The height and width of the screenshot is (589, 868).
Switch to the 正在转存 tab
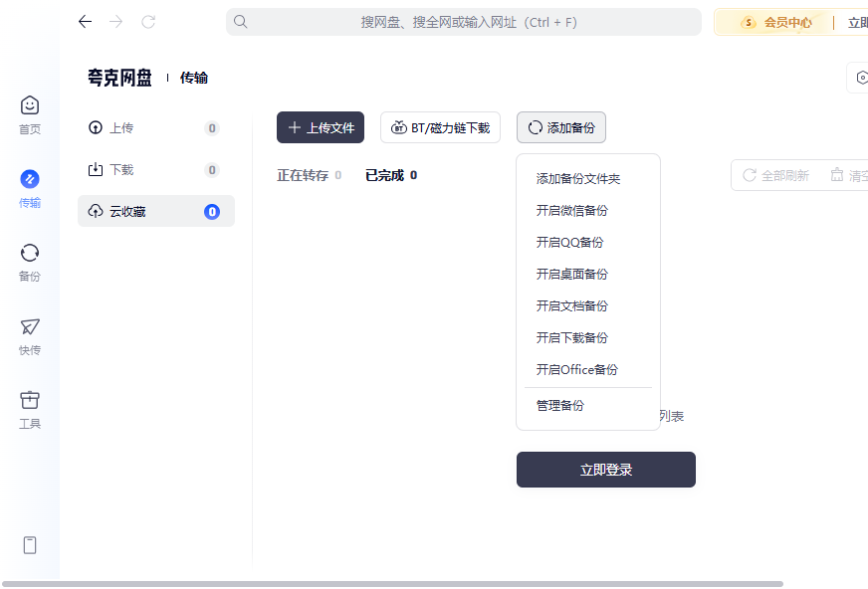[x=309, y=175]
